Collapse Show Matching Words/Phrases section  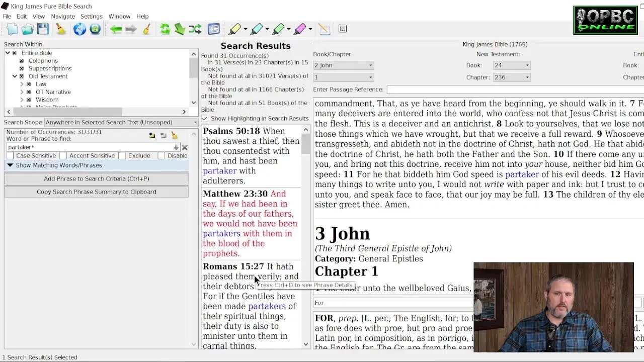click(10, 165)
